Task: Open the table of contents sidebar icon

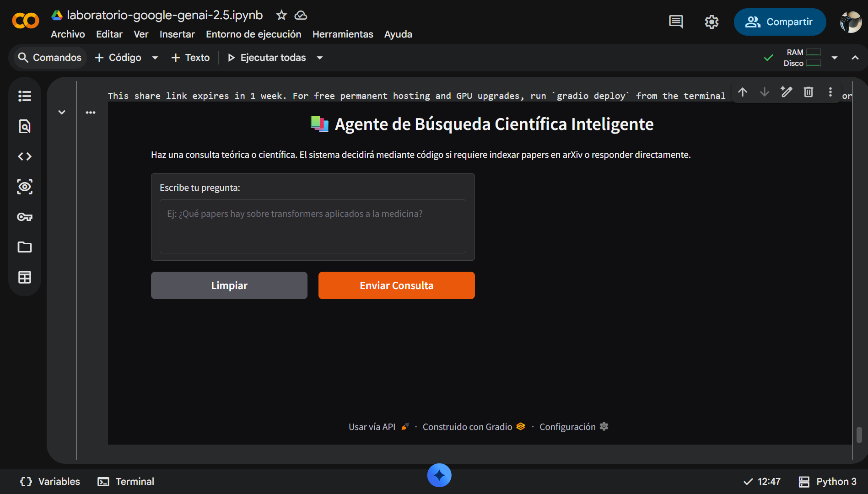Action: 25,96
